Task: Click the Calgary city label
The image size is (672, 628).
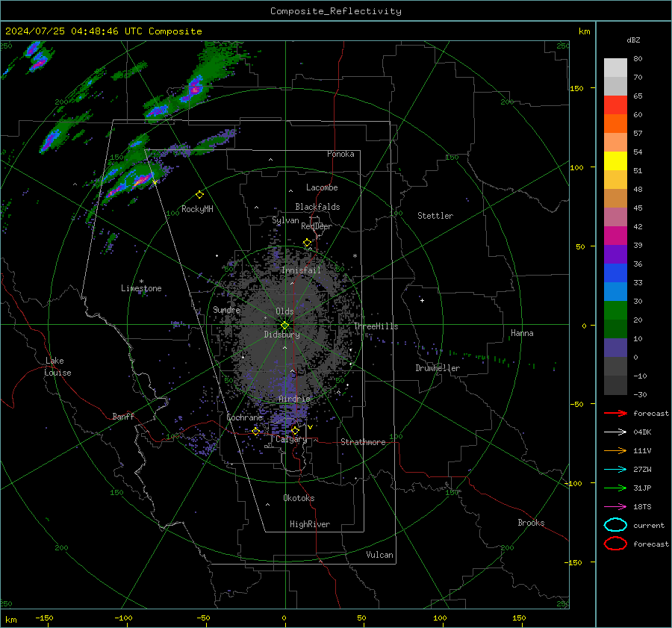Action: 291,439
